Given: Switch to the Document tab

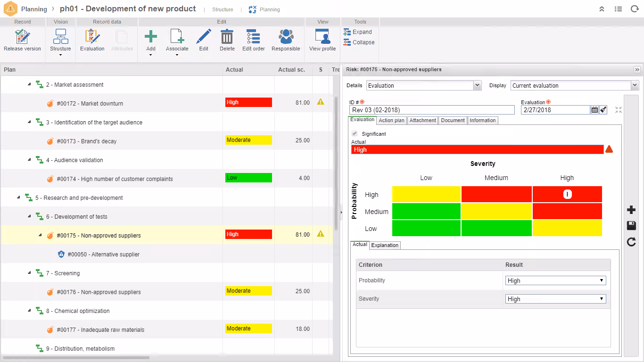Looking at the screenshot, I should 453,120.
